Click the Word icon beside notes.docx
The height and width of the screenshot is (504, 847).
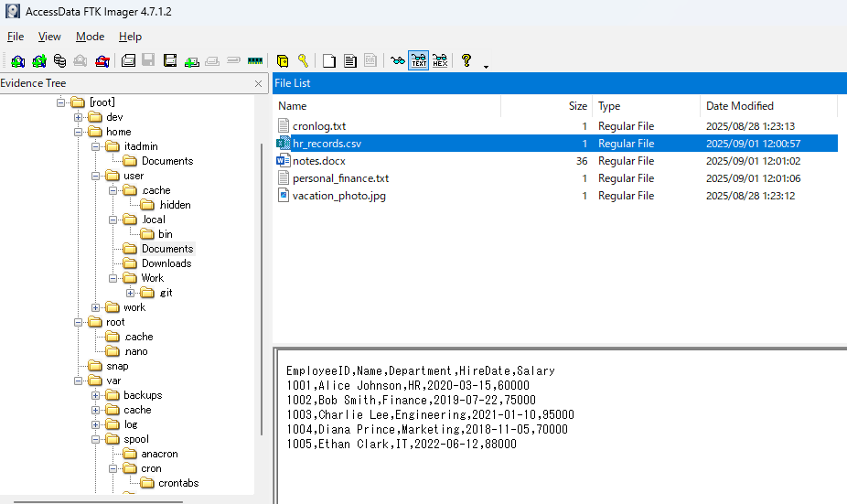(x=283, y=160)
